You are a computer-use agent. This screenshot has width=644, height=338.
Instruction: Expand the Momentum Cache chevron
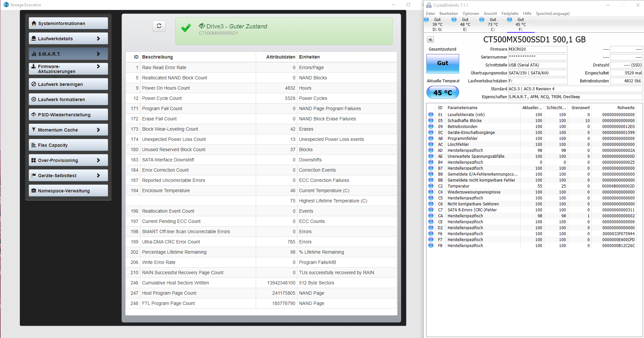pos(98,130)
